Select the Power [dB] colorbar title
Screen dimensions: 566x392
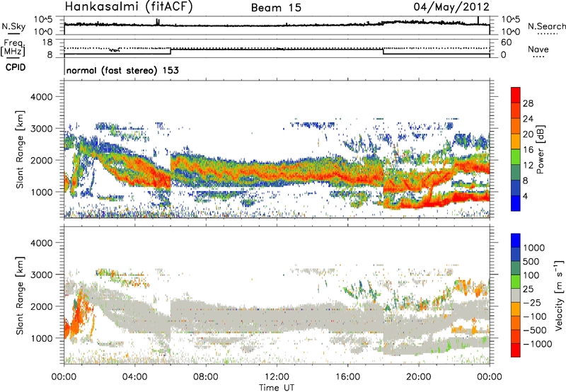540,149
